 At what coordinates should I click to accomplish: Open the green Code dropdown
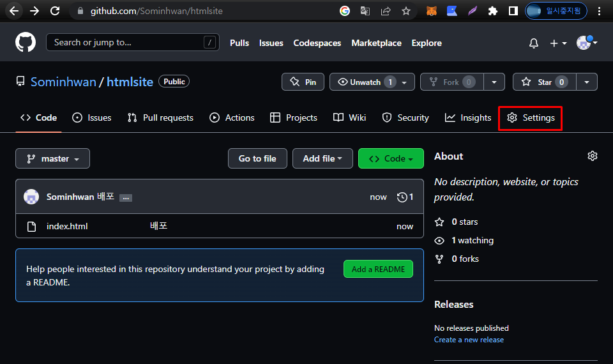point(391,158)
